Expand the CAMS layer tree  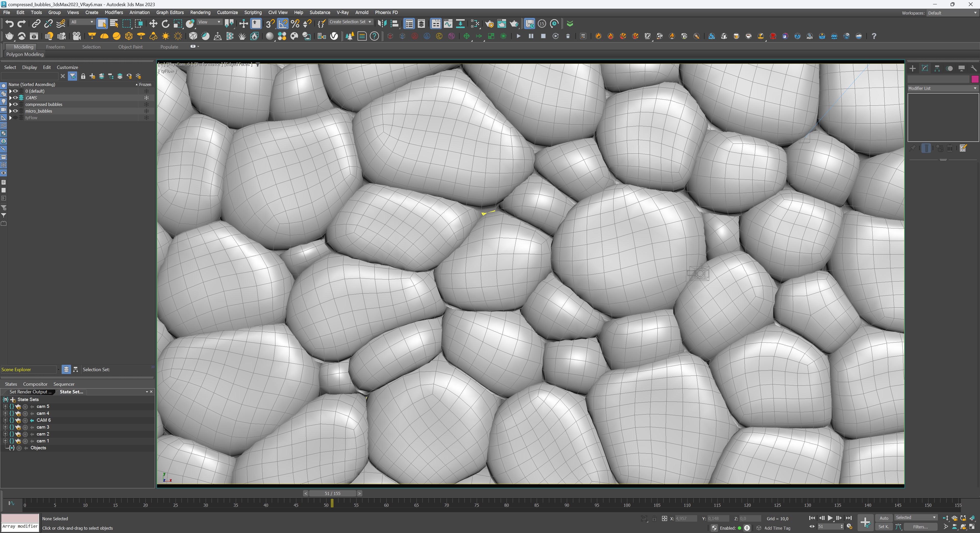11,98
